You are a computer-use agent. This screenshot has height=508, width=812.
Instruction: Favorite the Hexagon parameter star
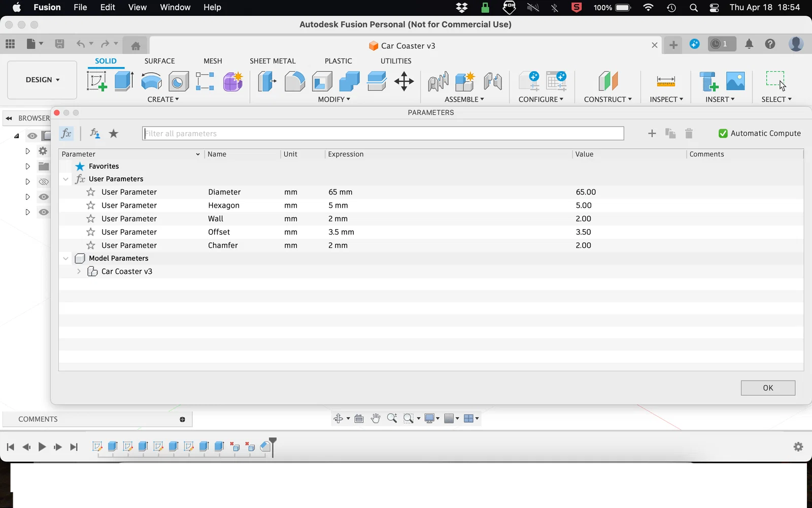pos(91,205)
